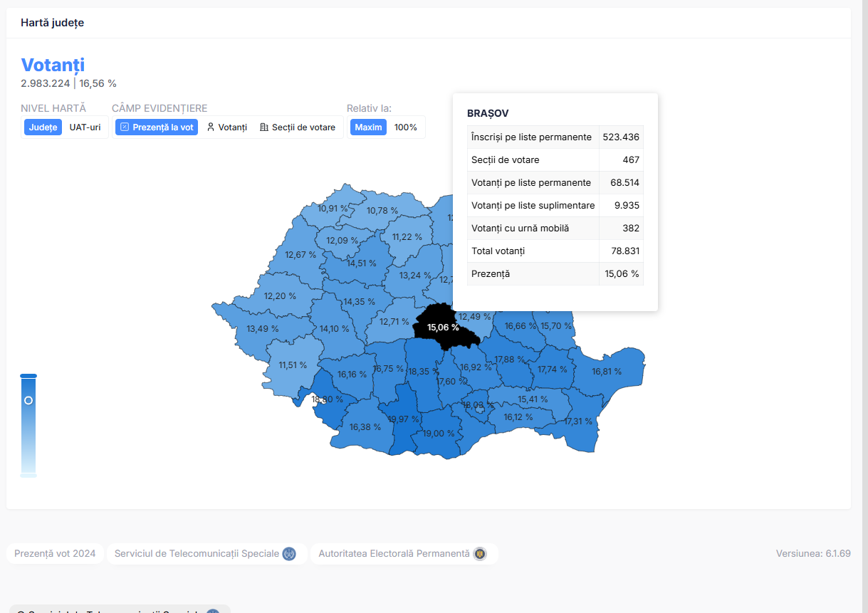This screenshot has width=868, height=613.
Task: Select county labeled 17,74 %
Action: (553, 369)
